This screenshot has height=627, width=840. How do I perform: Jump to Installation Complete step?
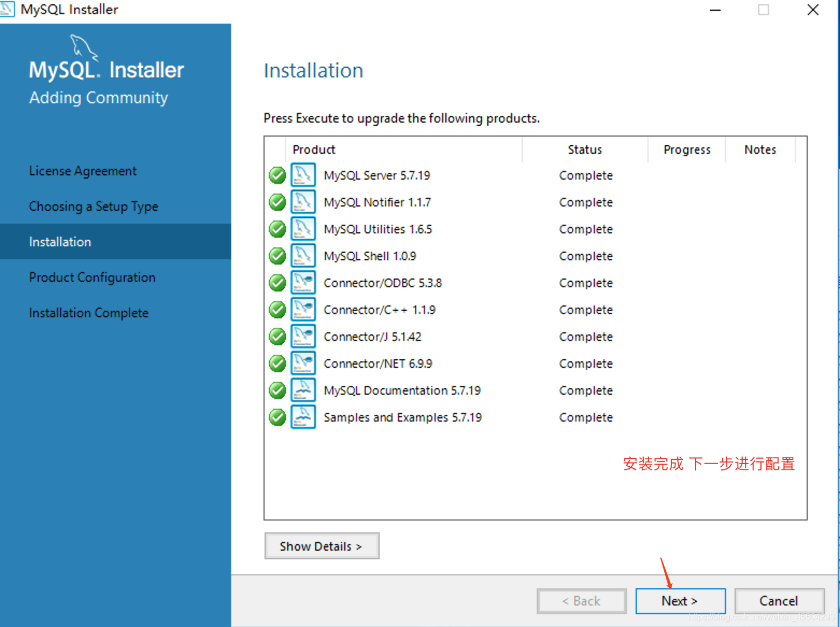click(89, 313)
